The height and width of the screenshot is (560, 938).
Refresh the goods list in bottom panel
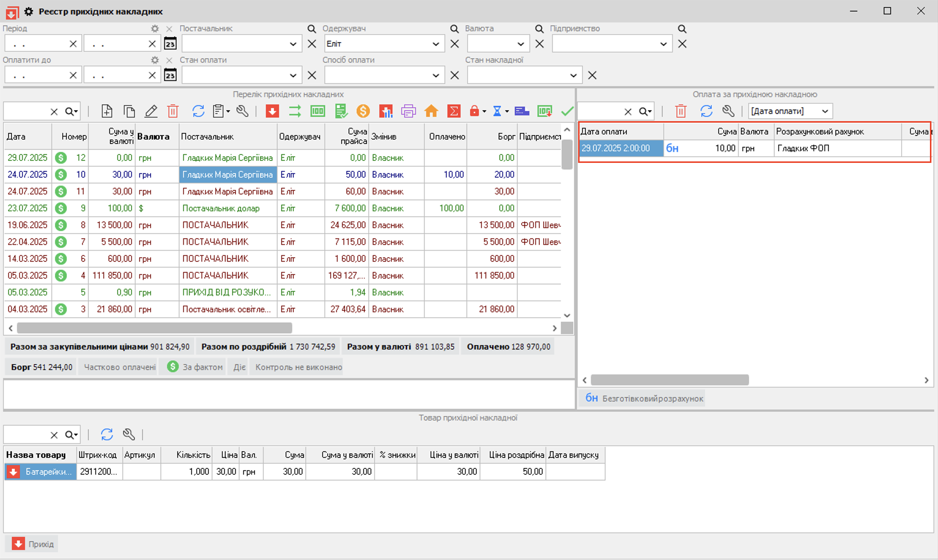point(107,435)
